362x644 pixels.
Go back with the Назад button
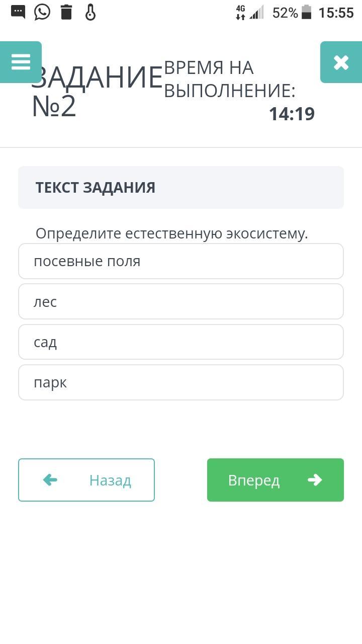click(86, 480)
